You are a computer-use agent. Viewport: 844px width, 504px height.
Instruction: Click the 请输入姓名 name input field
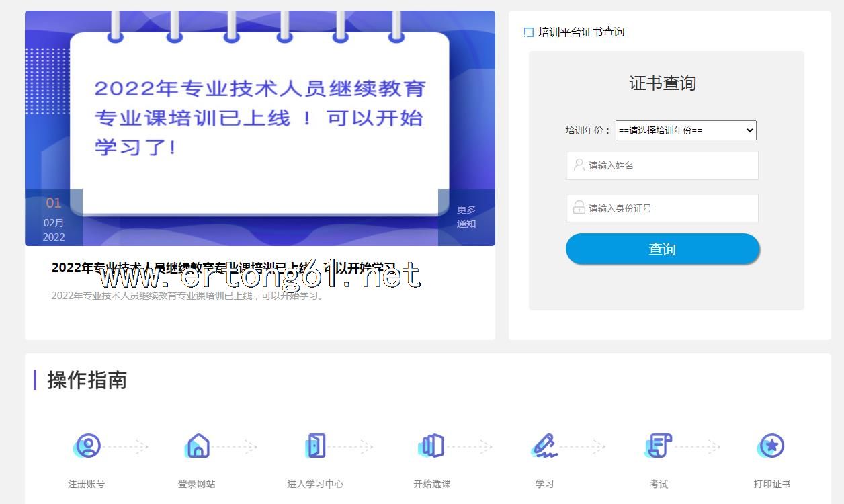coord(662,165)
